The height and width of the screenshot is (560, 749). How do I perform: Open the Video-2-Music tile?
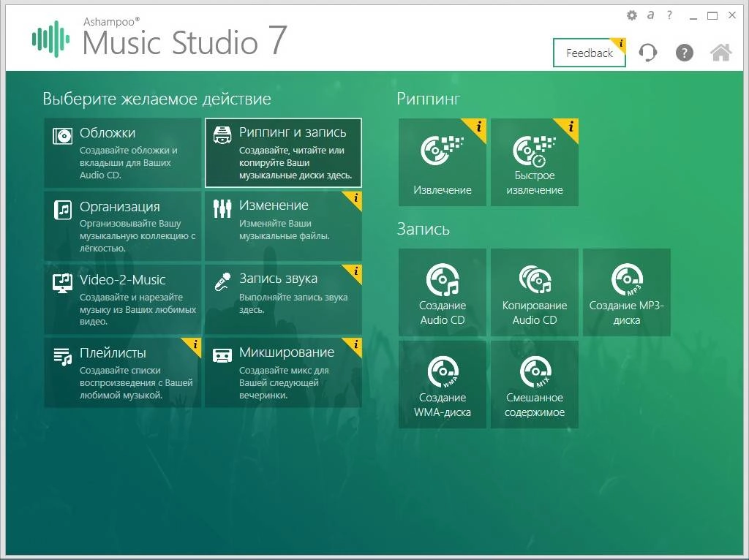click(x=122, y=299)
